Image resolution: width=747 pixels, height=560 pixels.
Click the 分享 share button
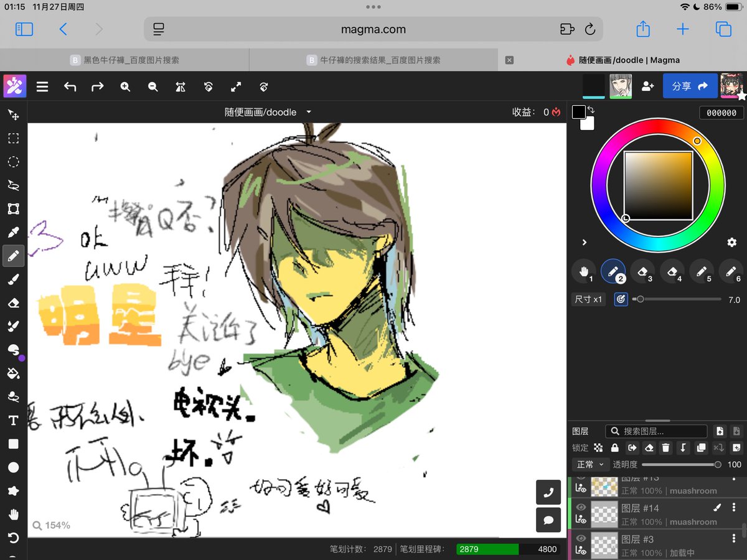690,86
